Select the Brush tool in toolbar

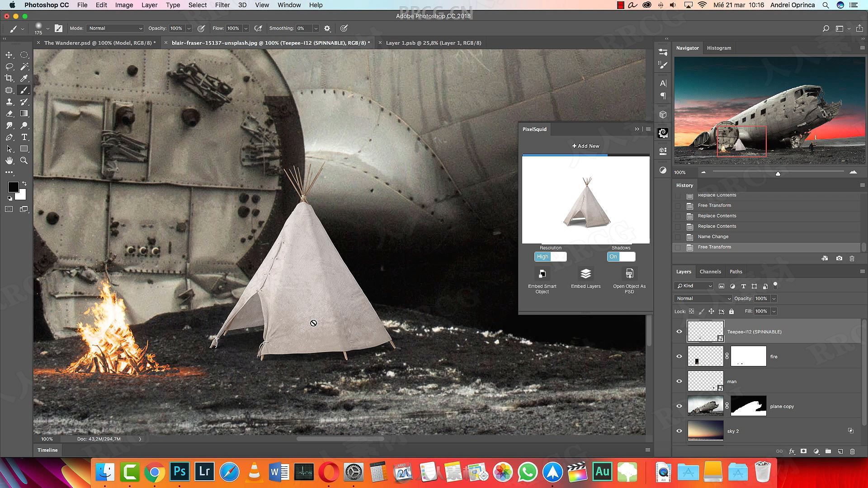24,89
